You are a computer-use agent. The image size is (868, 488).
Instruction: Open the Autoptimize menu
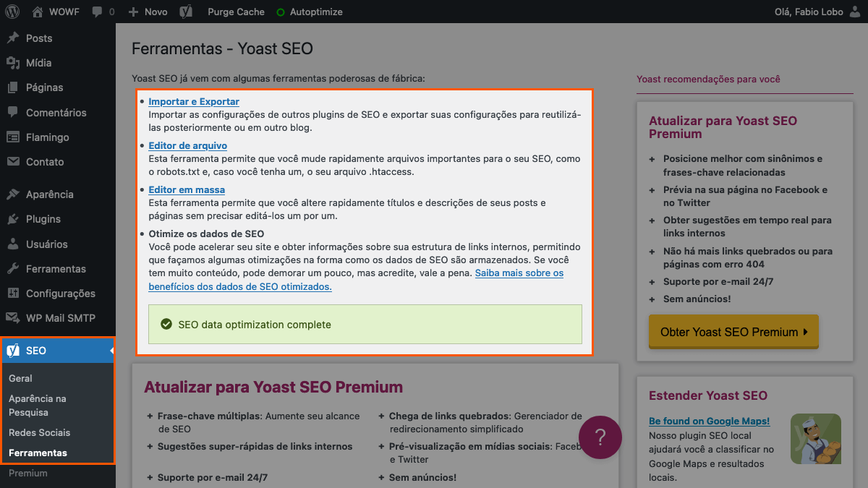pyautogui.click(x=310, y=12)
